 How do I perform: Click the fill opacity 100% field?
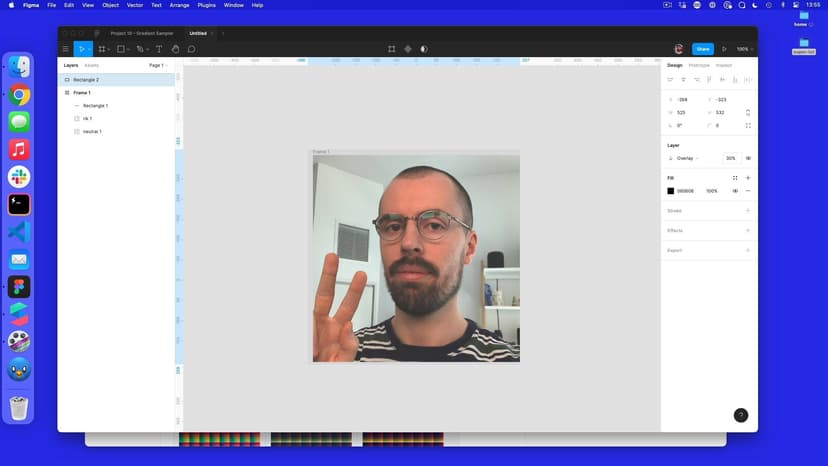(x=712, y=191)
